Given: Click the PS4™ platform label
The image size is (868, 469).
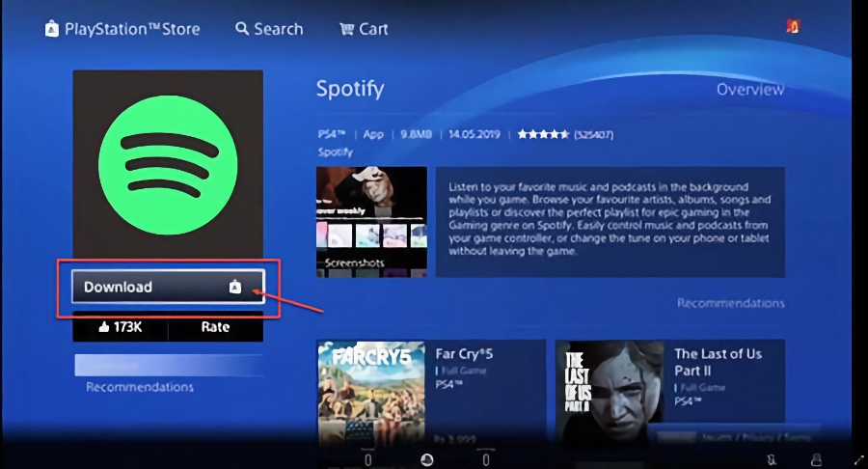Looking at the screenshot, I should [332, 134].
